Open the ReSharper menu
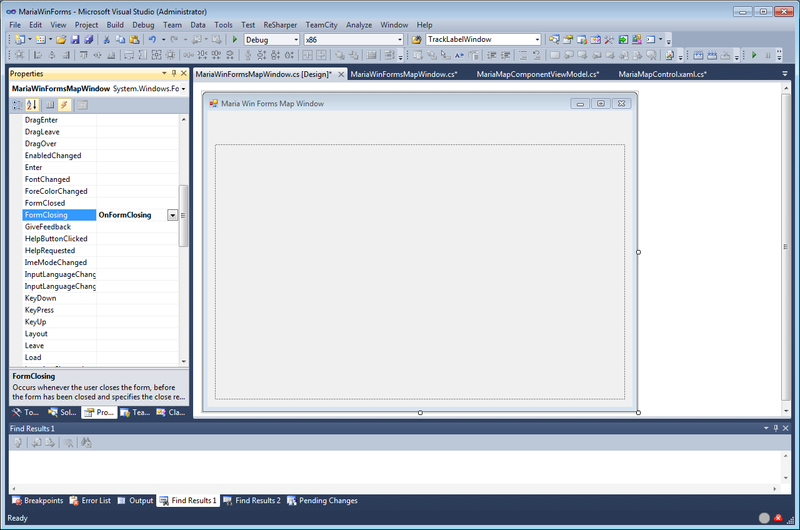The width and height of the screenshot is (800, 530). tap(280, 24)
